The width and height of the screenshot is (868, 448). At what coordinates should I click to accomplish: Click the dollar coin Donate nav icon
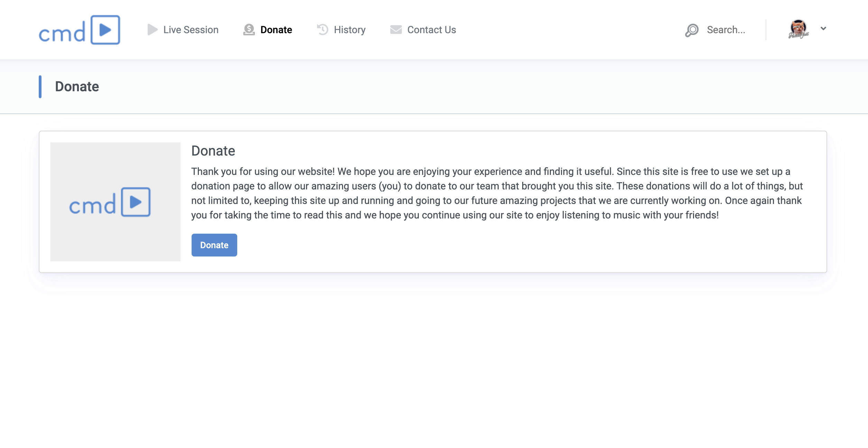249,30
